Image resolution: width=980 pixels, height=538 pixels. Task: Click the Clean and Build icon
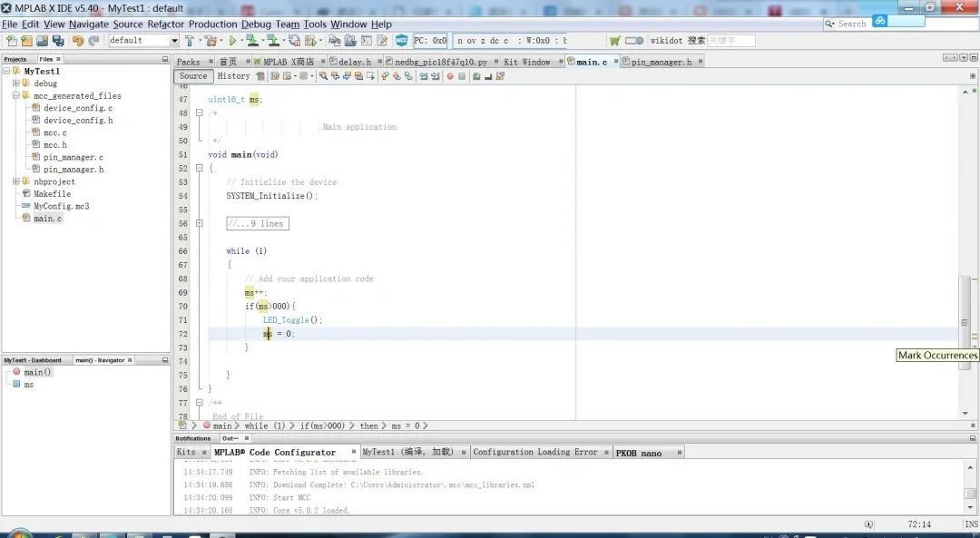pos(210,41)
